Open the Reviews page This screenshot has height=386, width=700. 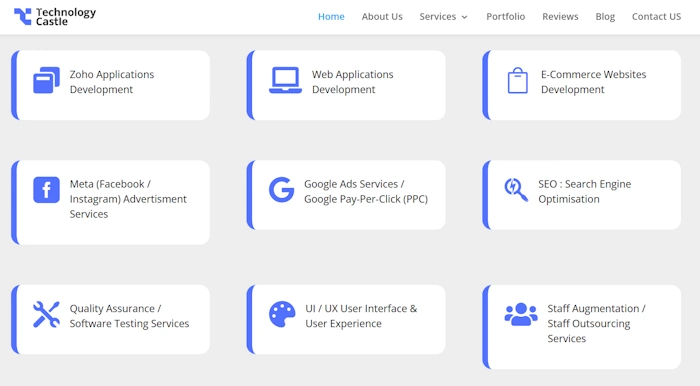pos(560,17)
